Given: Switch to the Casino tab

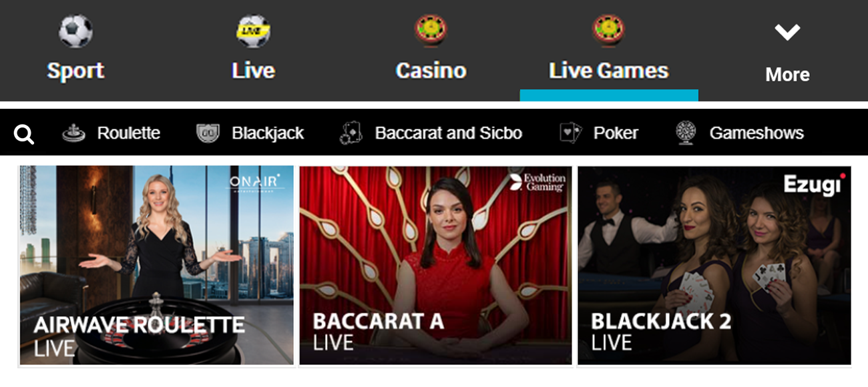Looking at the screenshot, I should [431, 71].
